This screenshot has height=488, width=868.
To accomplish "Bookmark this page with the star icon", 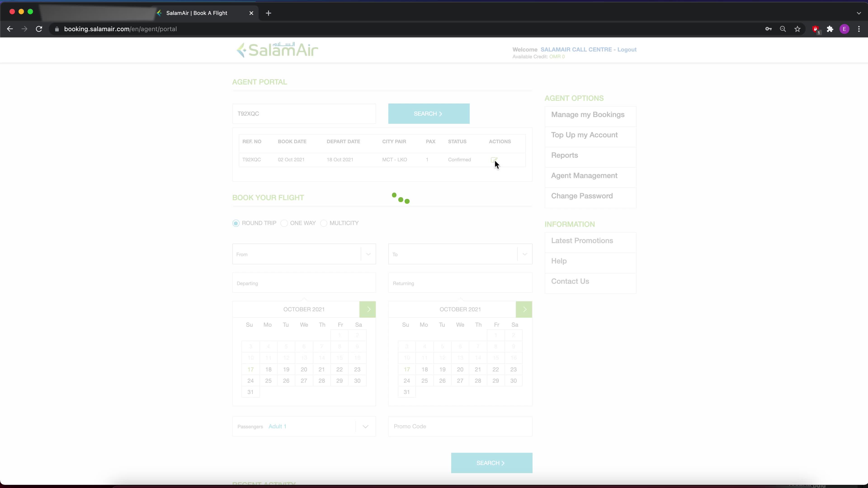I will (x=797, y=29).
